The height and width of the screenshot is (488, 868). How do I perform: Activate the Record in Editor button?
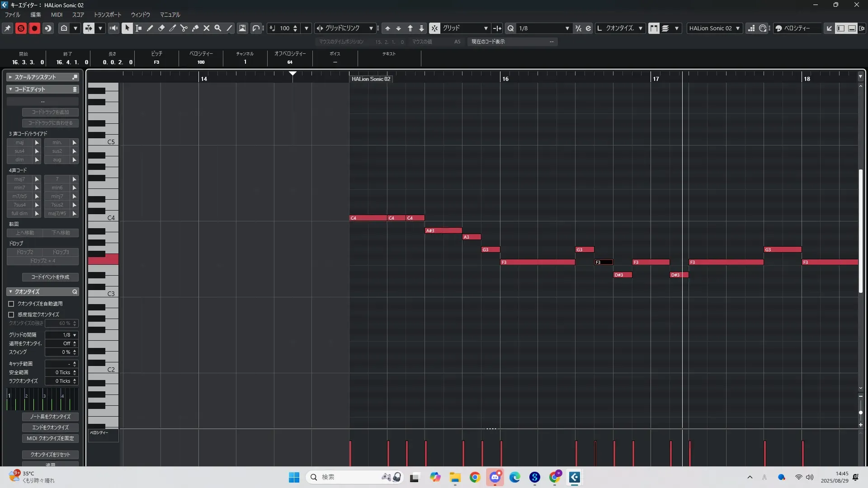tap(34, 28)
